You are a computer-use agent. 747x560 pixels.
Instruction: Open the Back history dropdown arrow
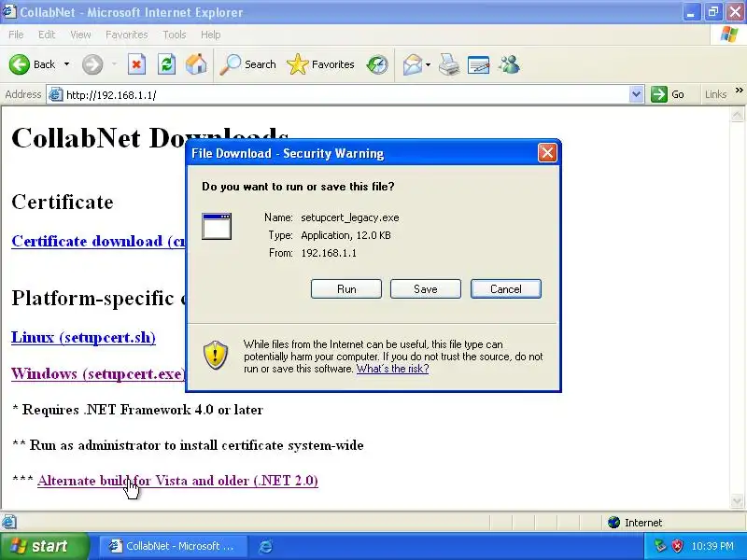point(66,64)
